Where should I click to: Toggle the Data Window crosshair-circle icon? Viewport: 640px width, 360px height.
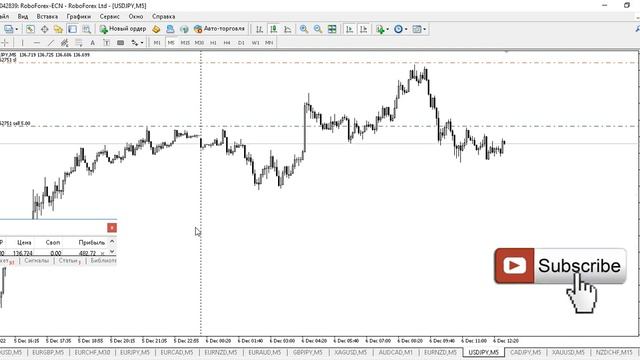click(44, 29)
